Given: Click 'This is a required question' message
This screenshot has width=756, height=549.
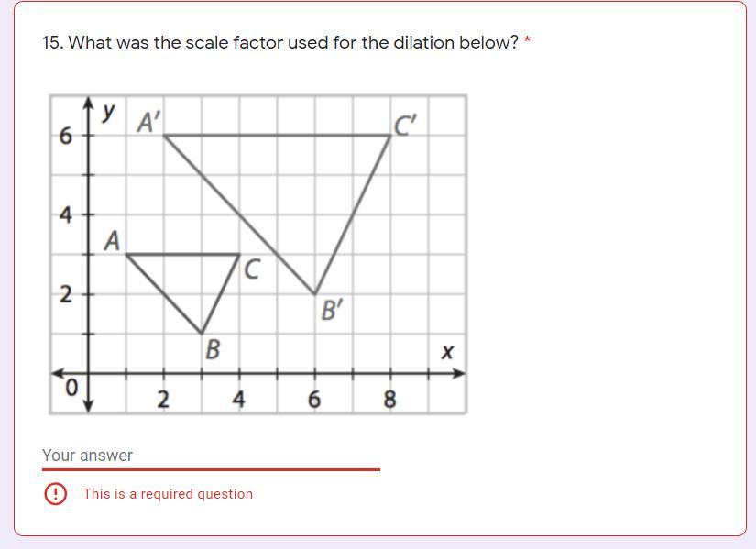Looking at the screenshot, I should point(168,493).
